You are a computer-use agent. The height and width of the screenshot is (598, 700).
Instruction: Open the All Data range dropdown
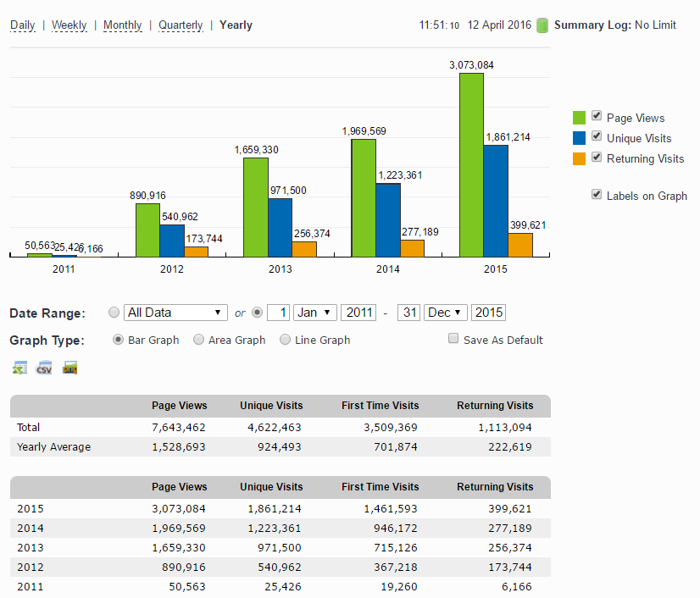click(175, 313)
